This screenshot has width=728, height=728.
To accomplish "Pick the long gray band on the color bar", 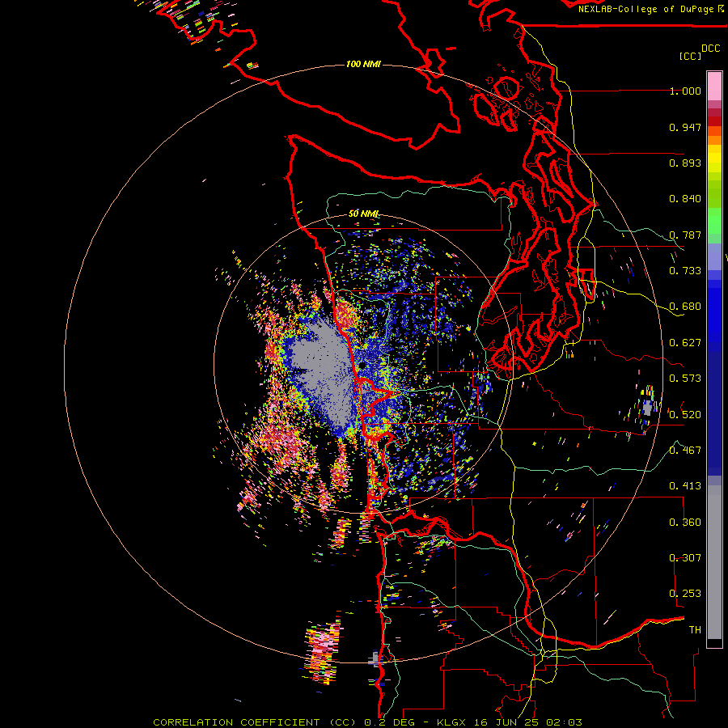I will point(714,562).
